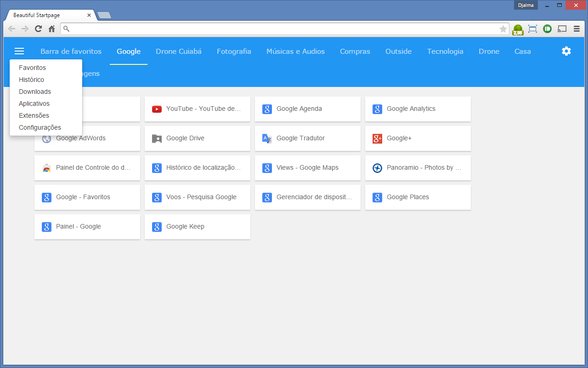Open Histórico de localização bookmark
The width and height of the screenshot is (588, 368).
pyautogui.click(x=198, y=168)
